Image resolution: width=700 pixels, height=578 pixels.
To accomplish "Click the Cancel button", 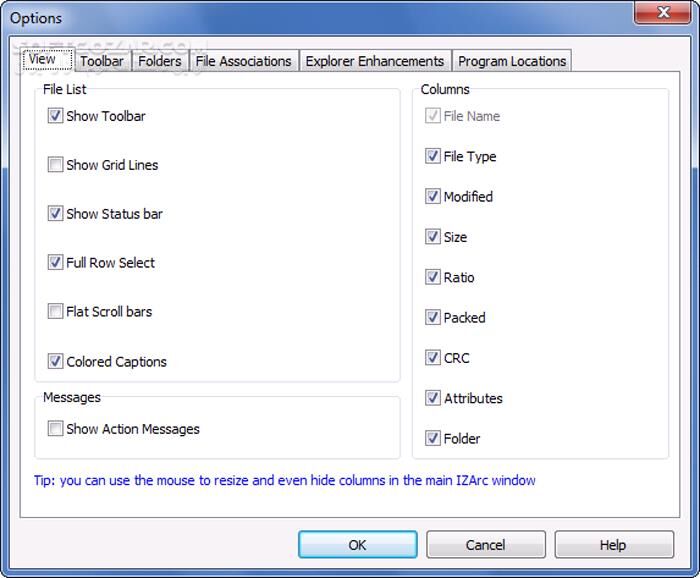I will click(485, 545).
